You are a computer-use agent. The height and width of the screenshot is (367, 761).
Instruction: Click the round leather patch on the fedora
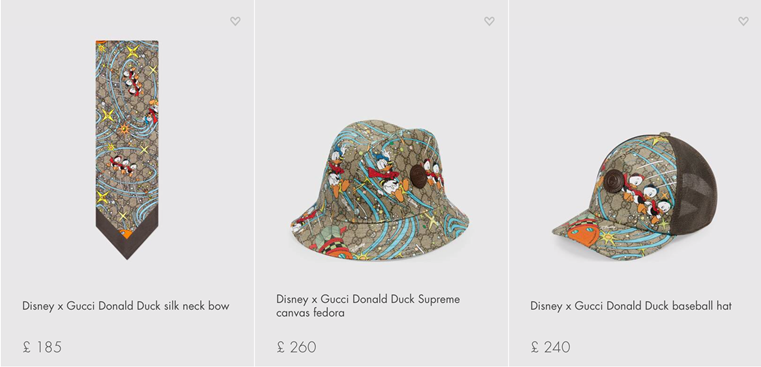(418, 175)
